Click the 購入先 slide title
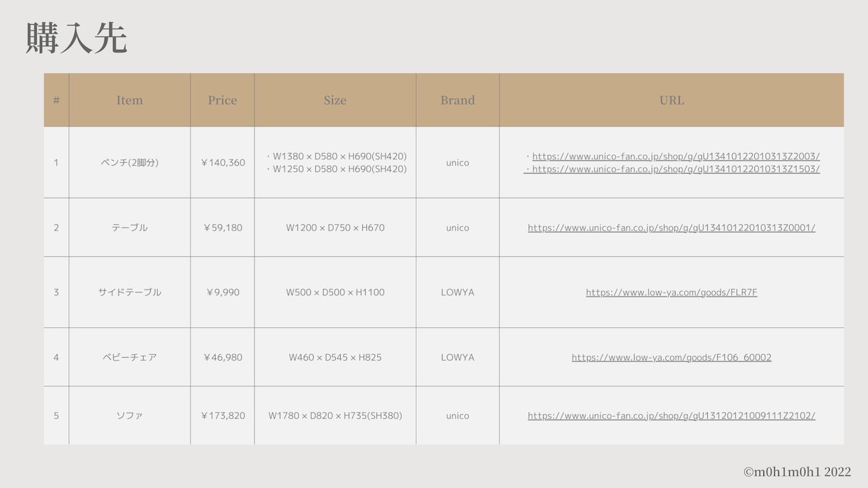Screen dimensions: 868x488 coord(76,38)
